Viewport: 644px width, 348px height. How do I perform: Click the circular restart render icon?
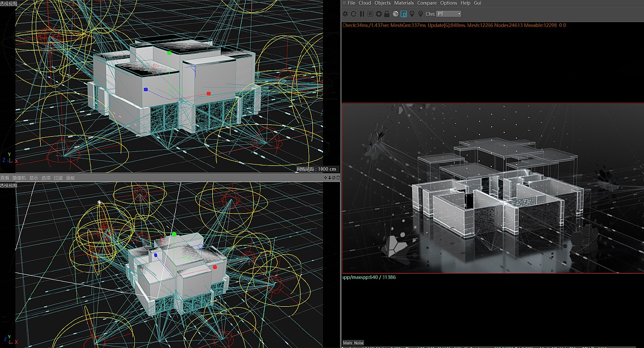tap(353, 14)
